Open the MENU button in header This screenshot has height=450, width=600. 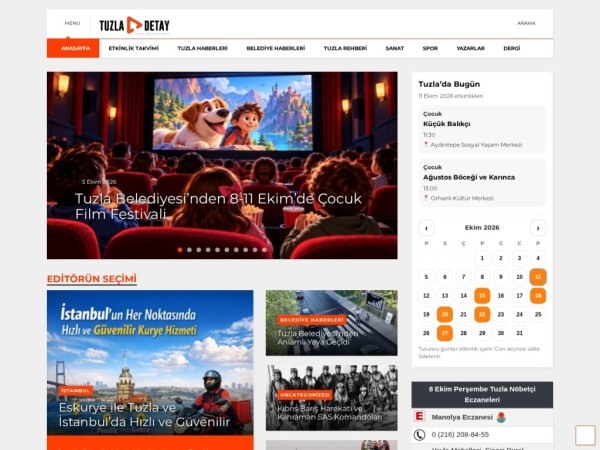coord(72,23)
